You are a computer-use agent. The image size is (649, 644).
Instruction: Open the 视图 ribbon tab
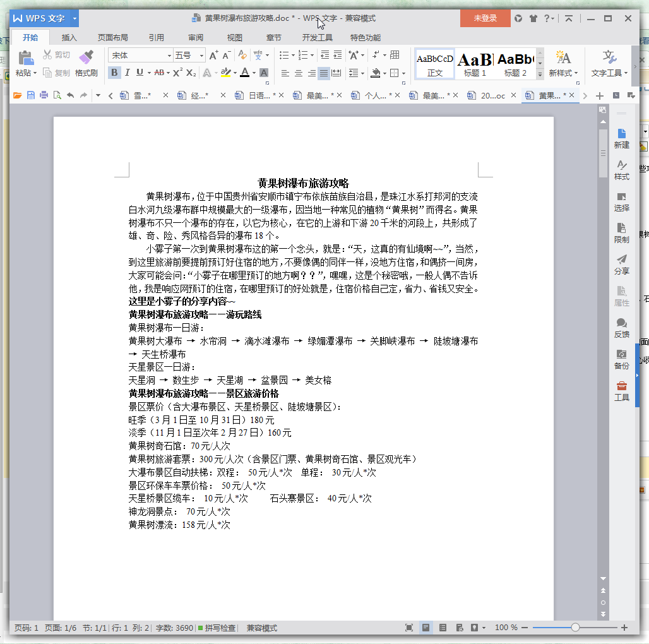pyautogui.click(x=235, y=38)
